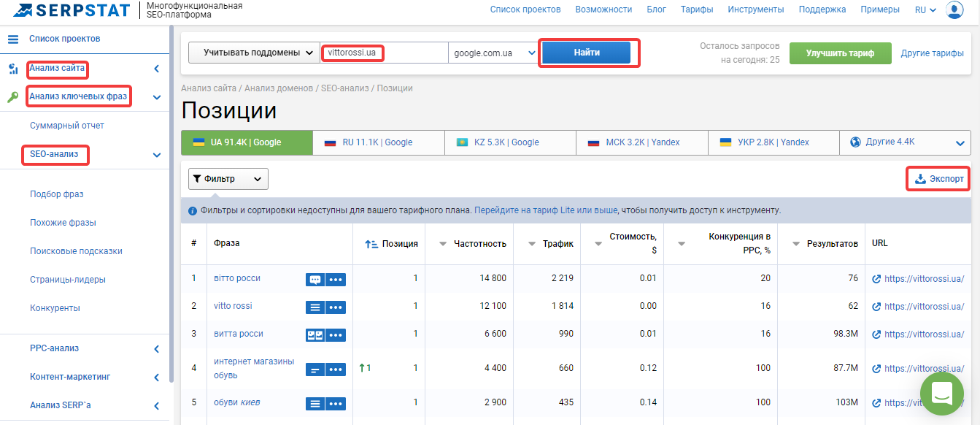Collapse the Анализ ключевых фраз sidebar chevron
The image size is (980, 425).
point(156,96)
